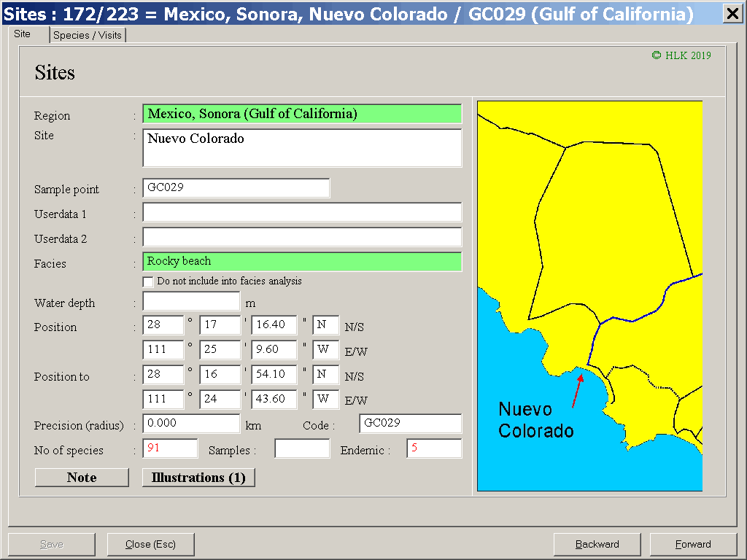Edit the Precision radius field
The image size is (747, 560).
(x=191, y=424)
